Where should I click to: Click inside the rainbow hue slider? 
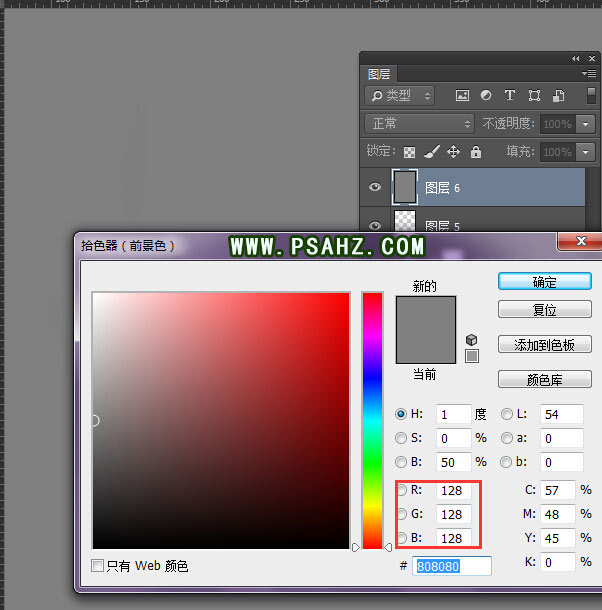coord(372,420)
